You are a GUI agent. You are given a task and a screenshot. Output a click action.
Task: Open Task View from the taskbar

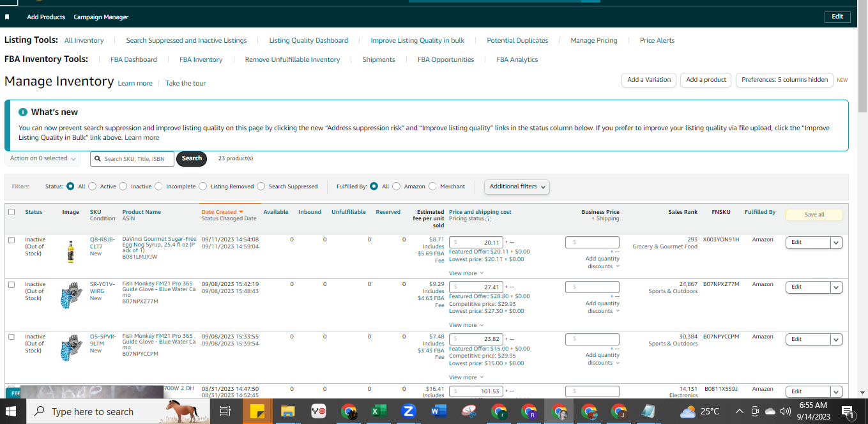[225, 412]
